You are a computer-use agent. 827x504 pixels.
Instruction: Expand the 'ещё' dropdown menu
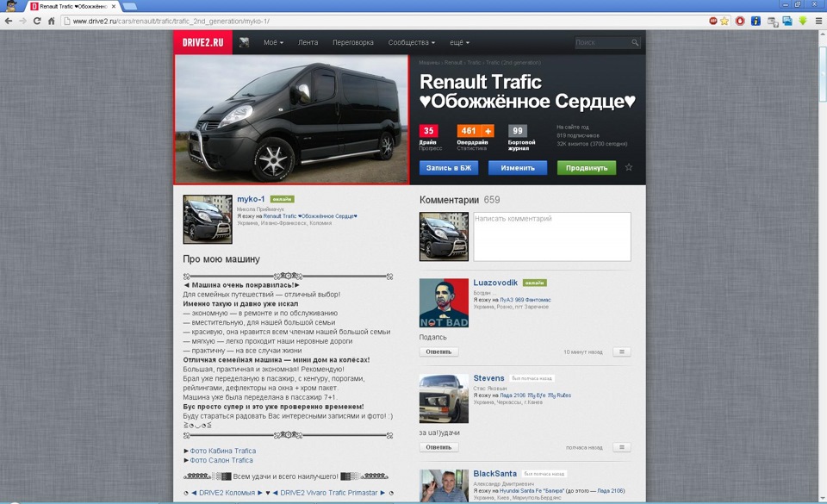pyautogui.click(x=459, y=42)
